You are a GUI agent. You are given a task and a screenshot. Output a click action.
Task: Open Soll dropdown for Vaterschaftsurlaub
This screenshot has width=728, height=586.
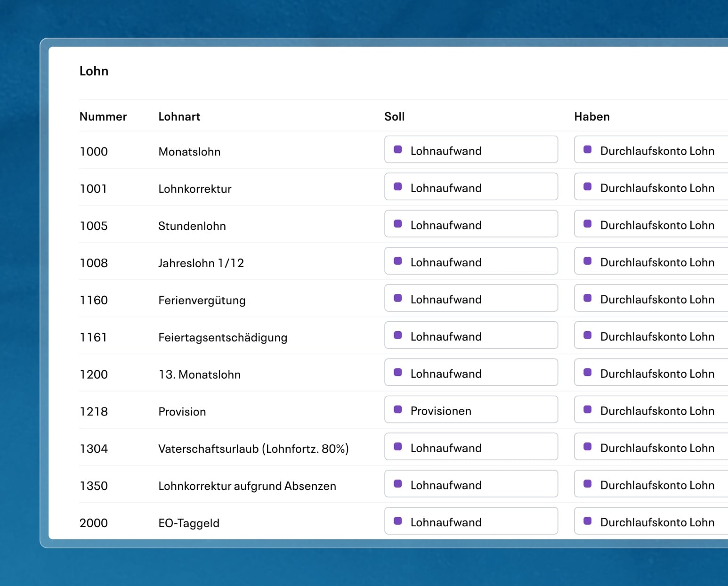coord(471,447)
